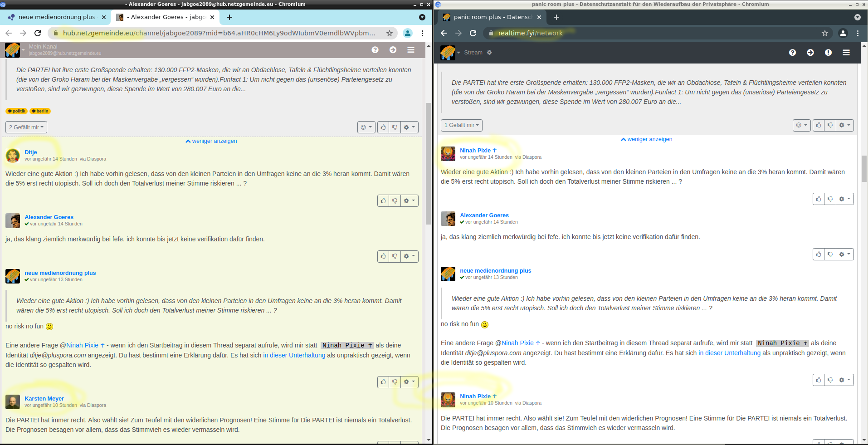Image resolution: width=868 pixels, height=445 pixels.
Task: Reload the realtime.fyi page
Action: coord(473,33)
